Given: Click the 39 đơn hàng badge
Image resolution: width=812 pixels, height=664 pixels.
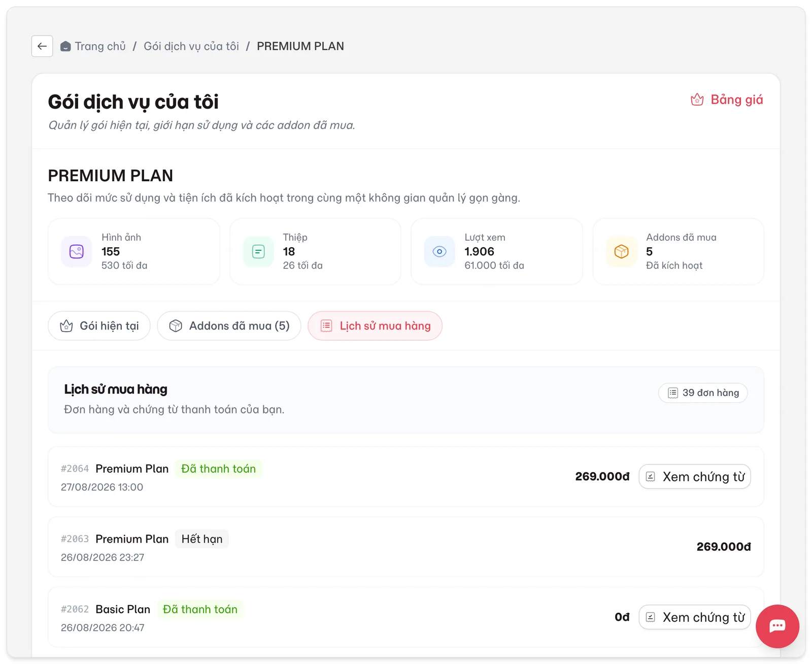Looking at the screenshot, I should click(x=703, y=393).
